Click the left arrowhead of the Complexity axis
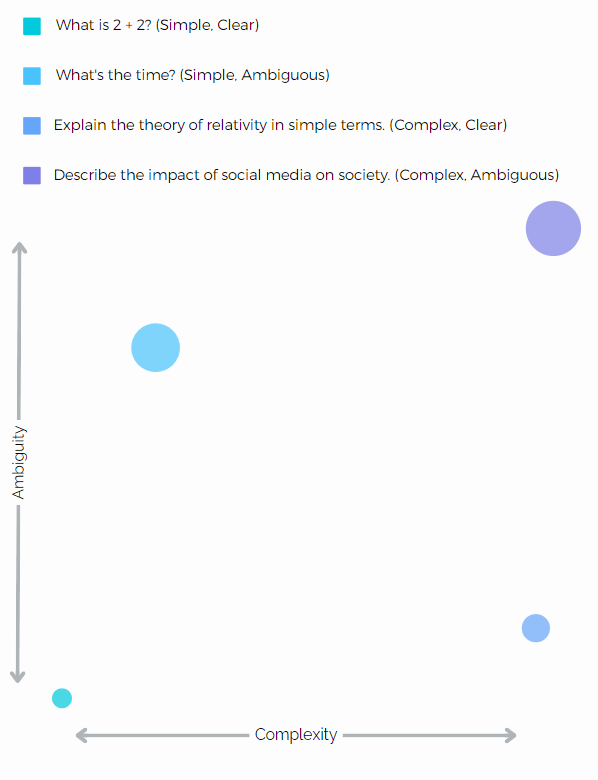Screen dimensions: 598x780 click(81, 735)
